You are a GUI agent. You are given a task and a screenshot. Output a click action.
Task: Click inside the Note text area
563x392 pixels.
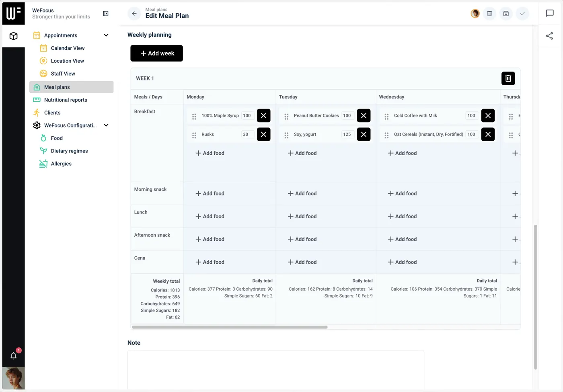(x=275, y=370)
